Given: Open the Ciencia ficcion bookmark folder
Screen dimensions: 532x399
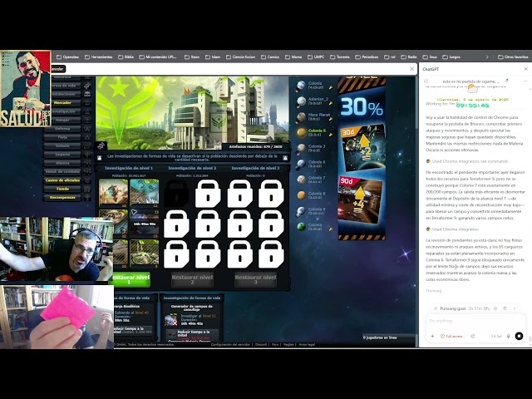Looking at the screenshot, I should [240, 57].
